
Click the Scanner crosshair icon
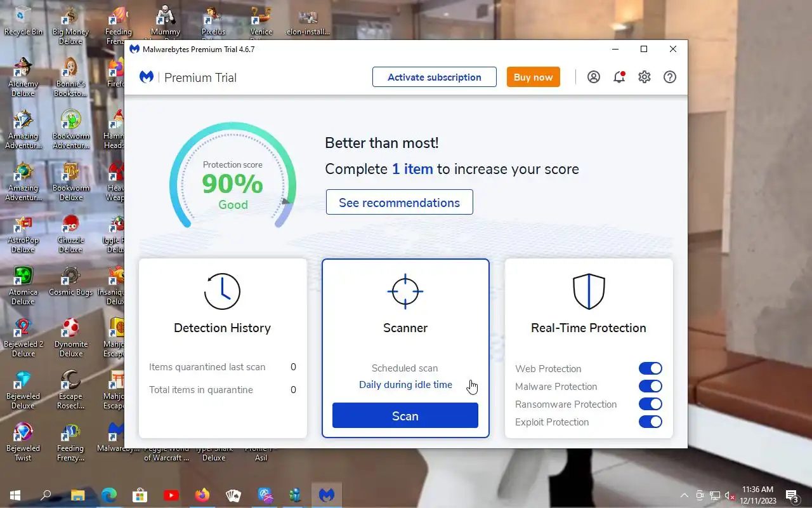pyautogui.click(x=405, y=291)
